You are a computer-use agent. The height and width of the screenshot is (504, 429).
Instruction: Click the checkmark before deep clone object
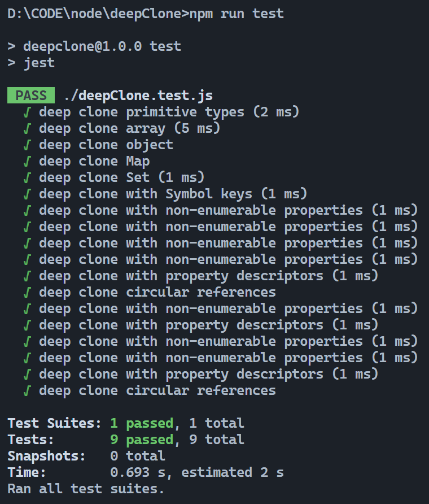[x=27, y=145]
